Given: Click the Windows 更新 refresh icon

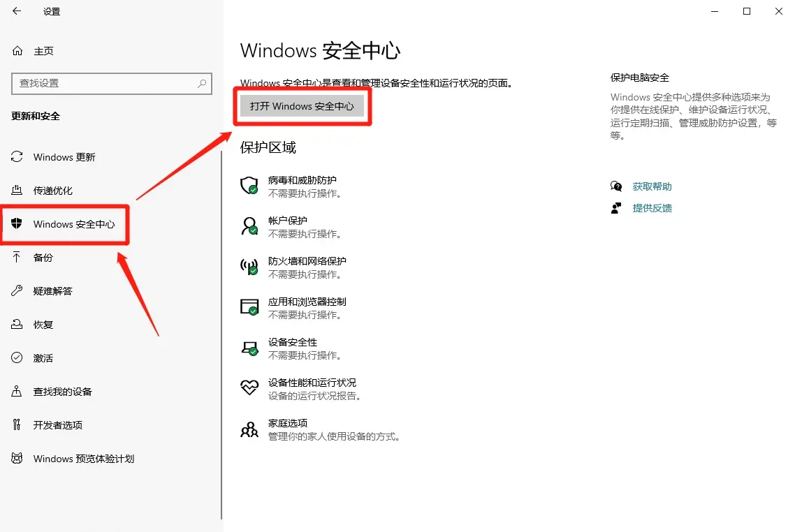Looking at the screenshot, I should click(17, 157).
